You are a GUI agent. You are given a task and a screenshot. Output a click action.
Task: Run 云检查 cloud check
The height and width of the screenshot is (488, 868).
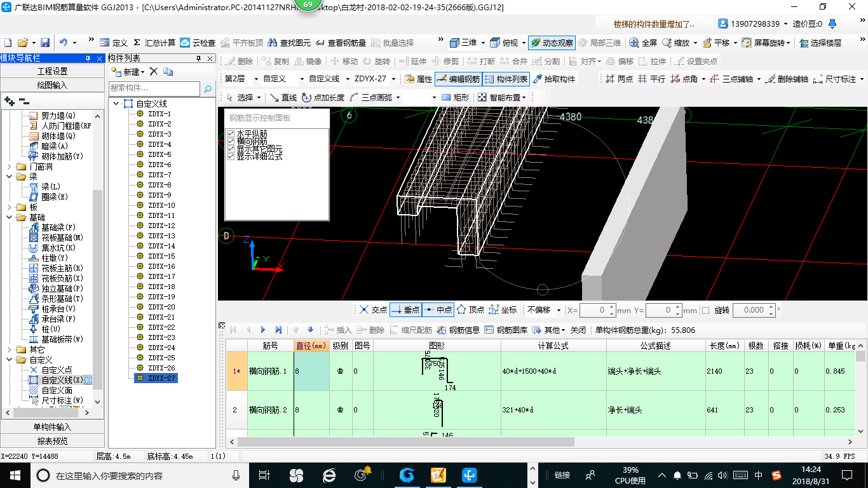(198, 43)
